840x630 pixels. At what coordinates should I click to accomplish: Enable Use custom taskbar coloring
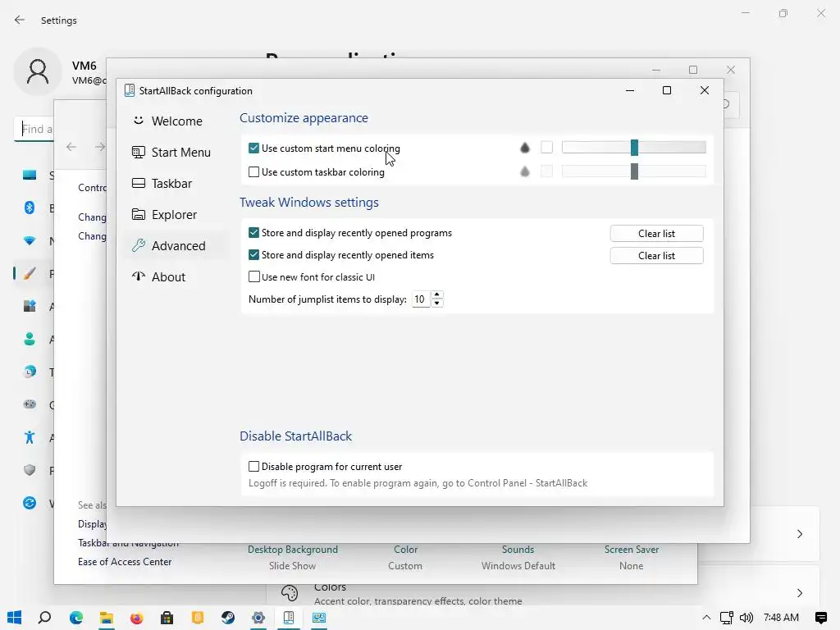click(x=254, y=172)
